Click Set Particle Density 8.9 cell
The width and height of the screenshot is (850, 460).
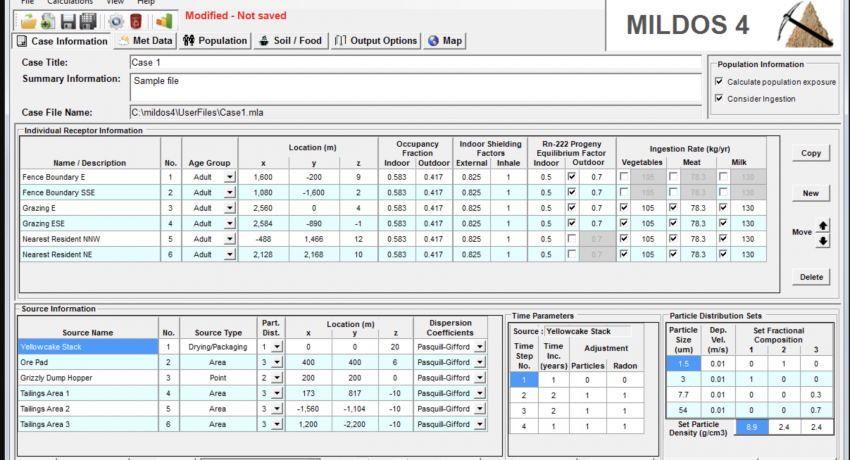click(751, 427)
